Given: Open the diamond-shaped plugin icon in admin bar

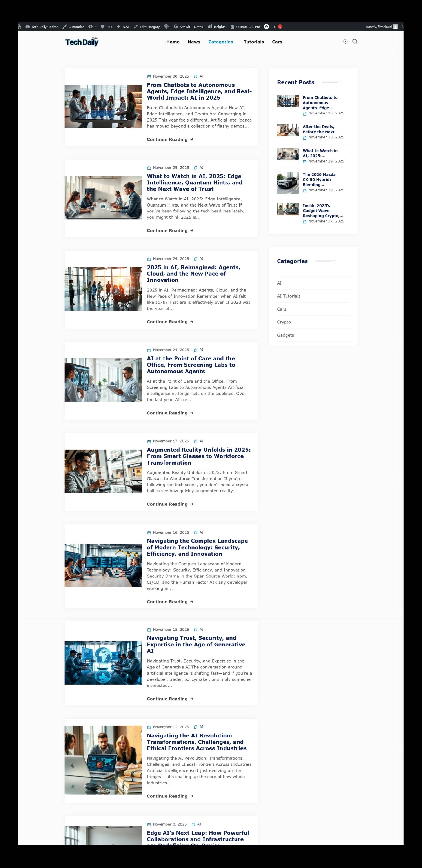Looking at the screenshot, I should coord(166,26).
